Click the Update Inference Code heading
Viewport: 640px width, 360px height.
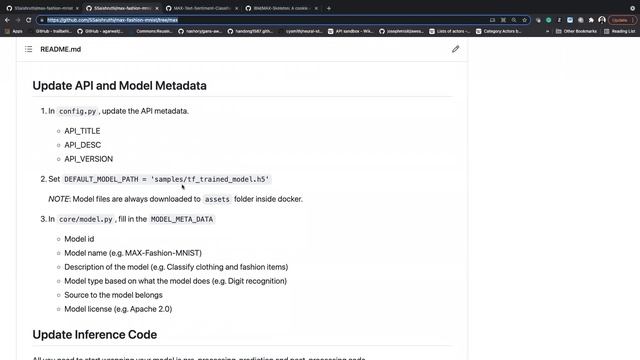click(x=94, y=334)
